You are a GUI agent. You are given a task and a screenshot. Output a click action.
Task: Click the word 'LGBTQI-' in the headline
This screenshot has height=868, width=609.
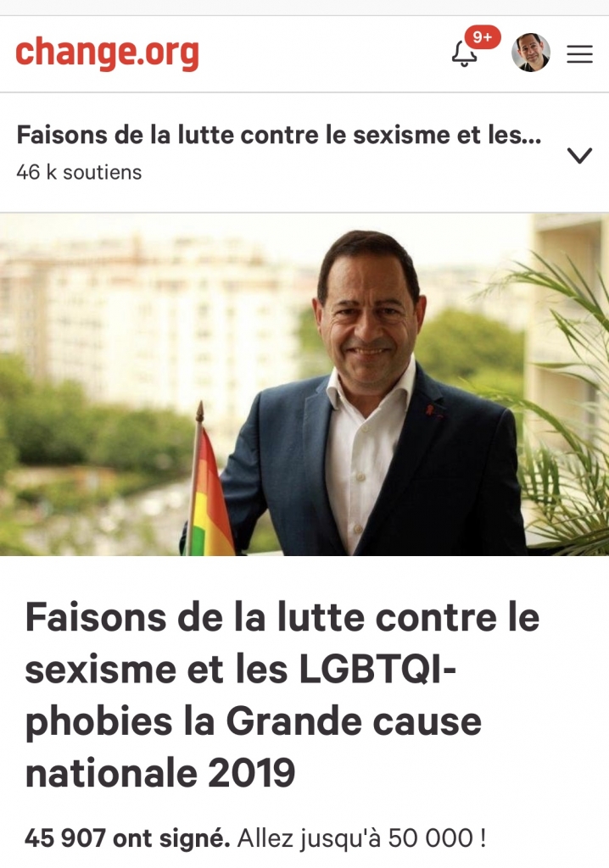click(x=377, y=670)
